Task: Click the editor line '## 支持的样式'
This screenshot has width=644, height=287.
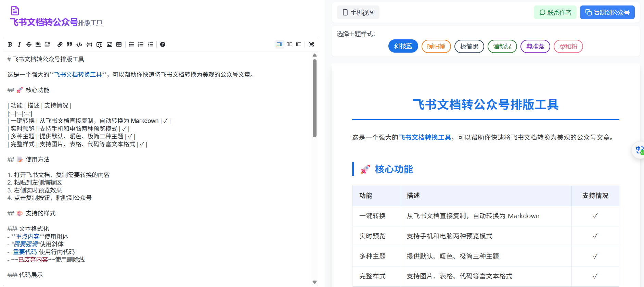Action: [31, 213]
